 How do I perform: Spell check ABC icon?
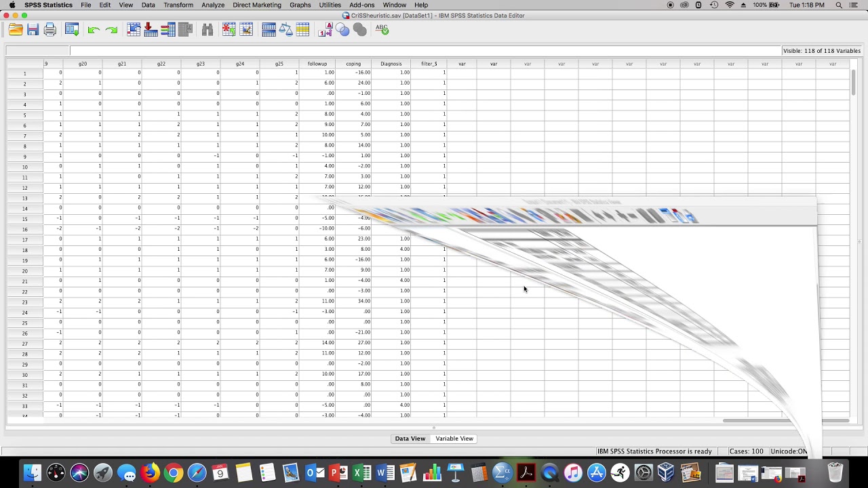point(382,29)
